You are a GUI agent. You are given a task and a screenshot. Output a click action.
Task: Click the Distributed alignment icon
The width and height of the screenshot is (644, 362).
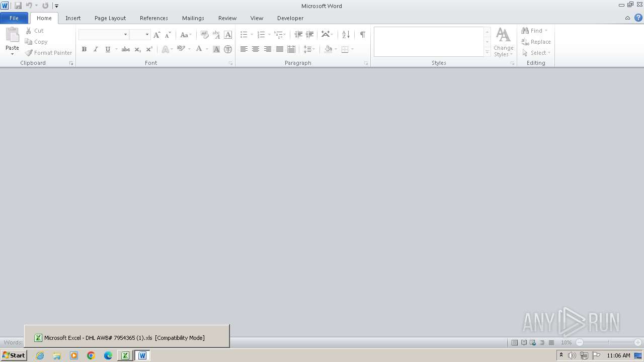click(291, 49)
